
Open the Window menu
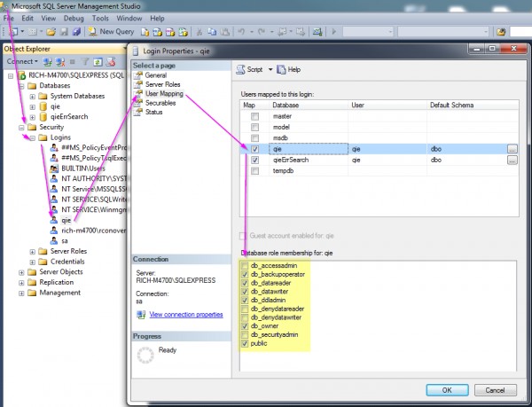(x=129, y=19)
